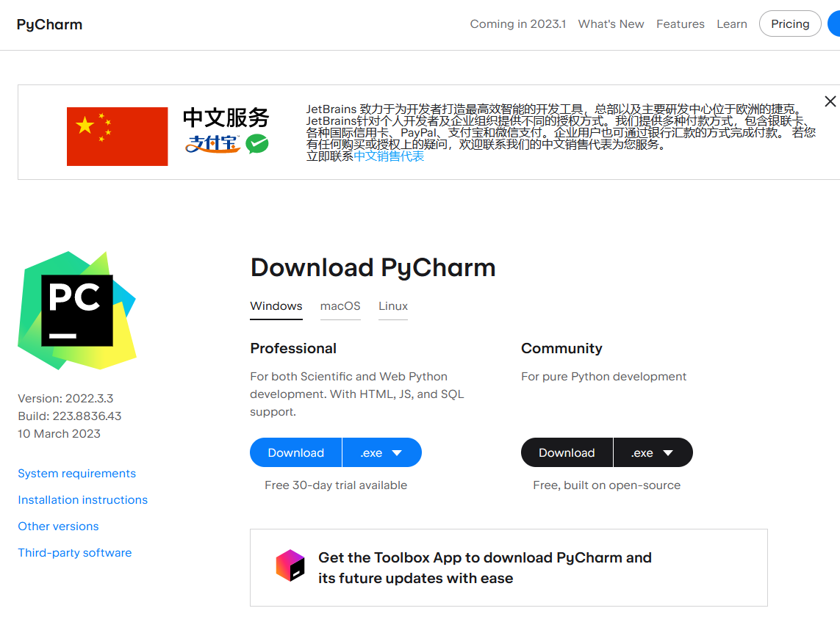Click the Toolbox App icon
Viewport: 840px width, 622px height.
tap(290, 566)
